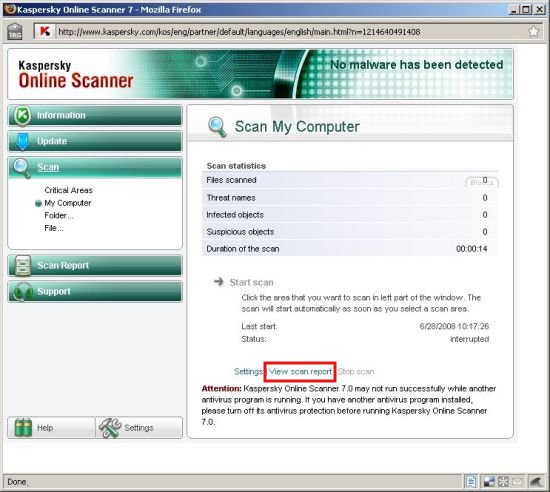Click the snowflake-shaped status bar icon
Viewport: 550px width, 492px height.
[503, 482]
